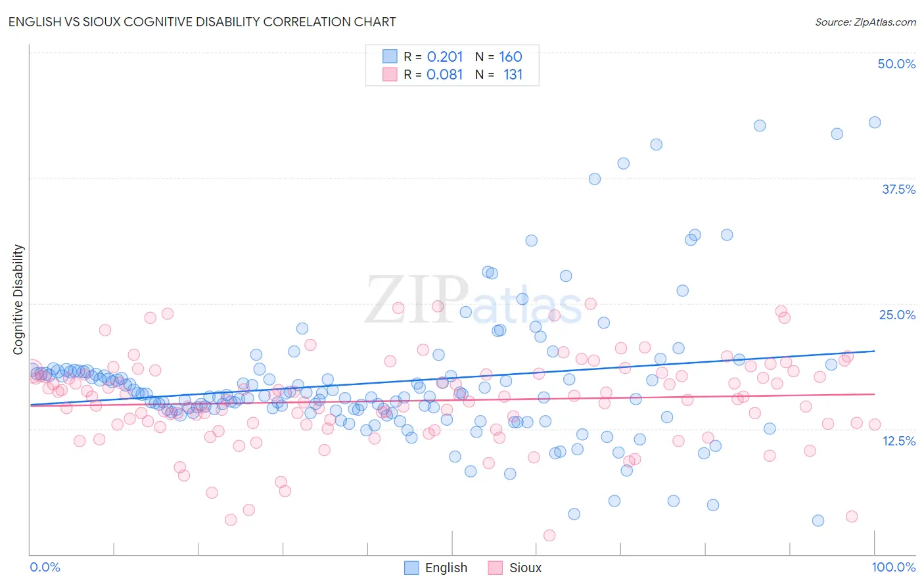Click the ZIPatlas watermark in chart center
The width and height of the screenshot is (924, 586).
click(473, 301)
